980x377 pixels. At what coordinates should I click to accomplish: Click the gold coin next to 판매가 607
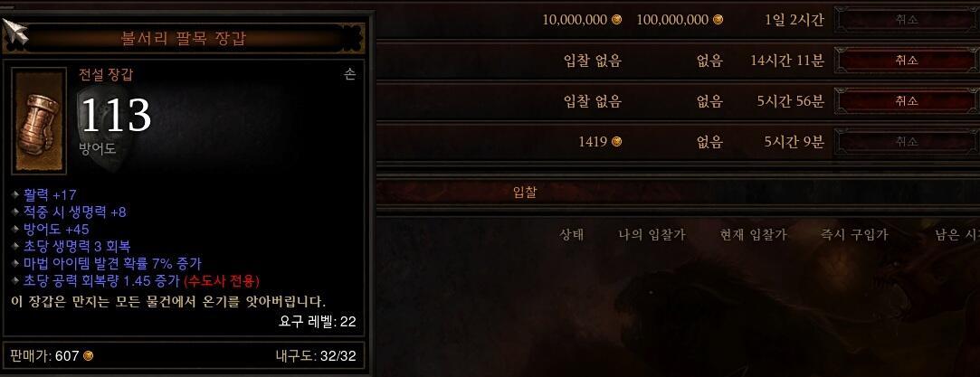pyautogui.click(x=88, y=356)
